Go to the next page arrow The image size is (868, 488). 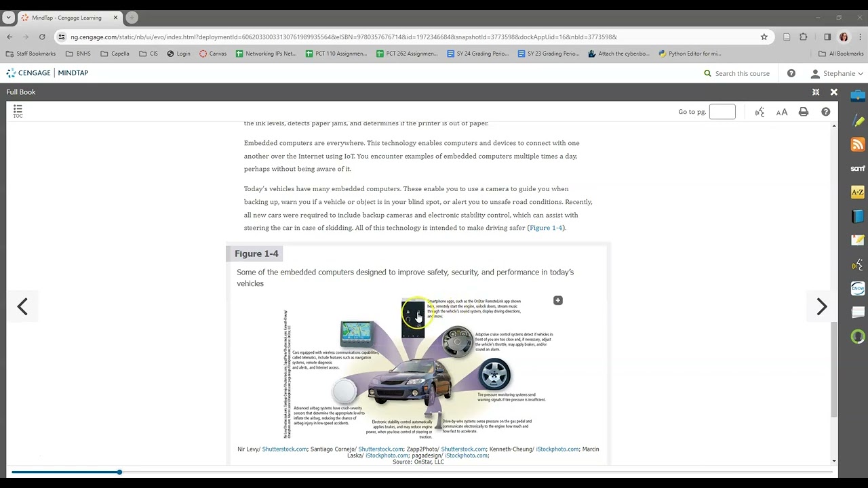coord(822,307)
